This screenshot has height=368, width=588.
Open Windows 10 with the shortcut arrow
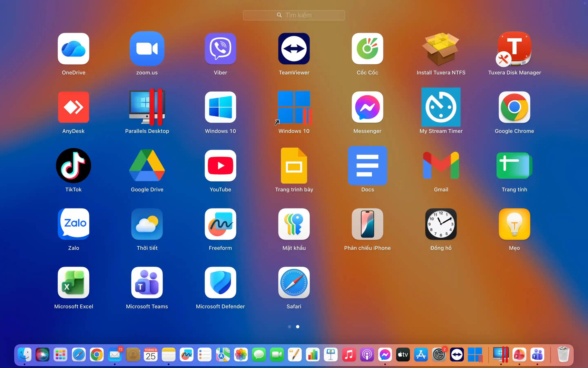click(294, 107)
